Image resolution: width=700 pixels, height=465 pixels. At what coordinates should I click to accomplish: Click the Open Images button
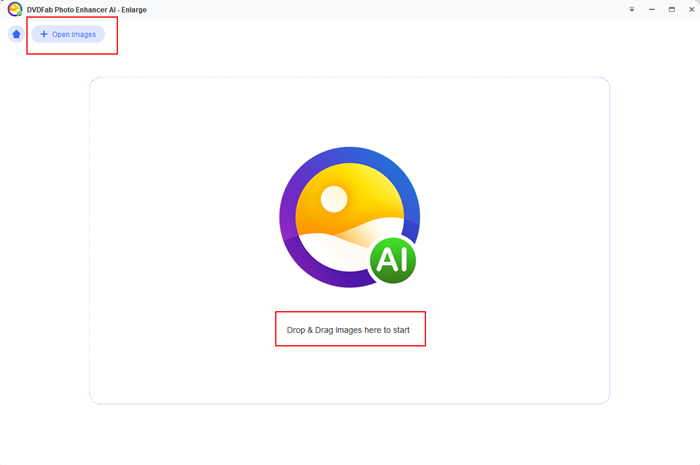pyautogui.click(x=68, y=34)
